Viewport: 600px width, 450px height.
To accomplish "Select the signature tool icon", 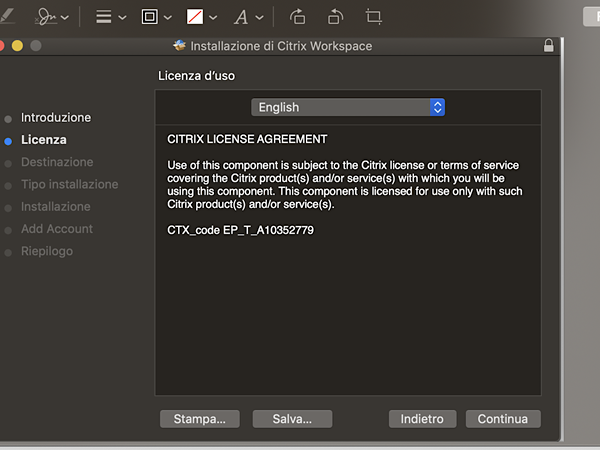I will pos(46,17).
